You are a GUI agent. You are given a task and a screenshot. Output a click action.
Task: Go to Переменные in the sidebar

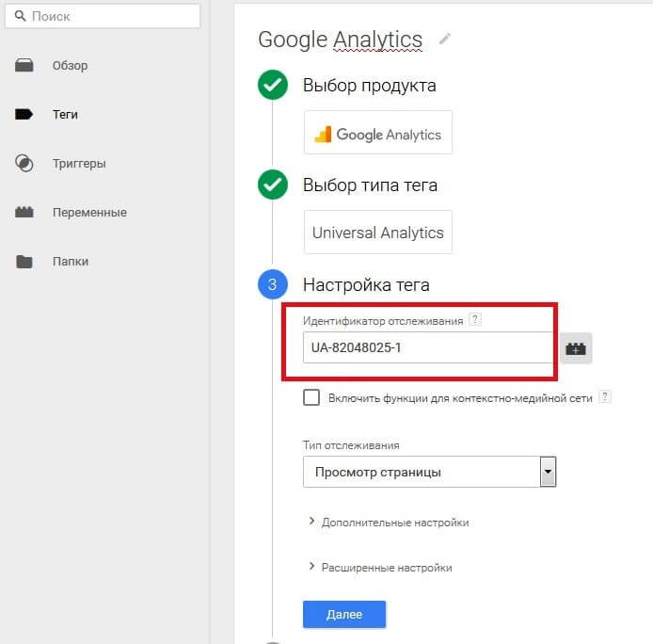tap(89, 213)
